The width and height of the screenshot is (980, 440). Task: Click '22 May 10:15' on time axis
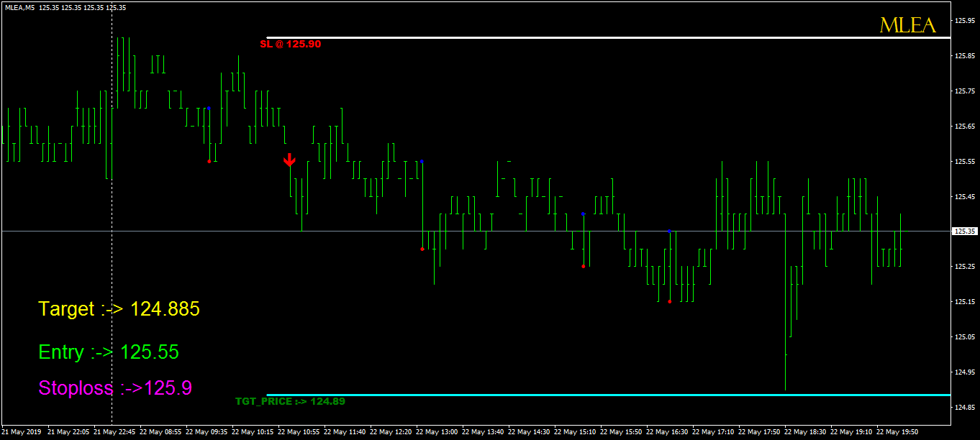[x=253, y=432]
